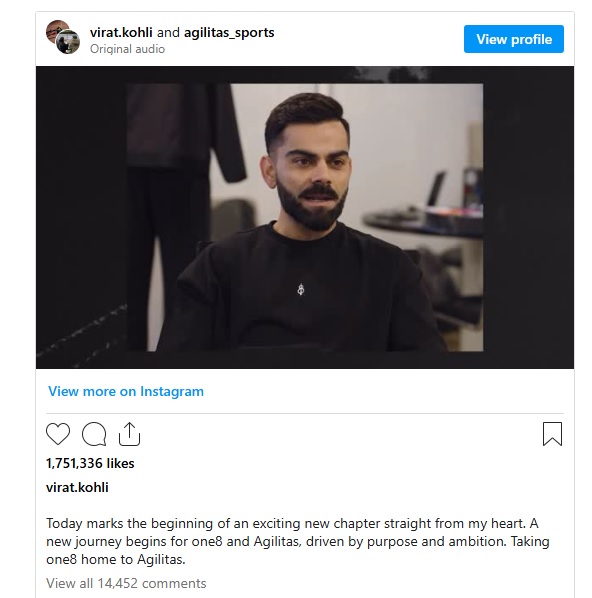Viewport: 592px width, 598px height.
Task: Open the front agilitas_sports profile avatar
Action: (x=68, y=42)
